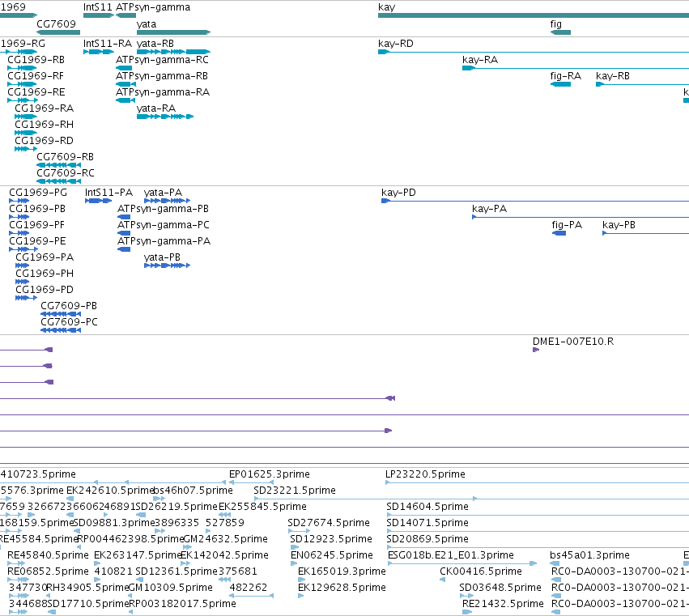Screen dimensions: 689x616
Task: Select EST ESG018b.E21_E01.3prime label
Action: click(450, 555)
